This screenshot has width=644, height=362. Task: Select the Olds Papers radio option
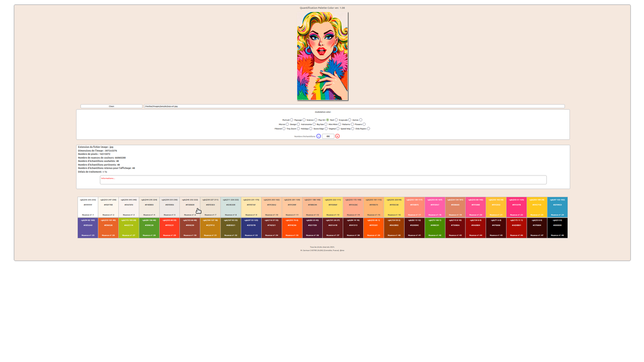coord(368,129)
